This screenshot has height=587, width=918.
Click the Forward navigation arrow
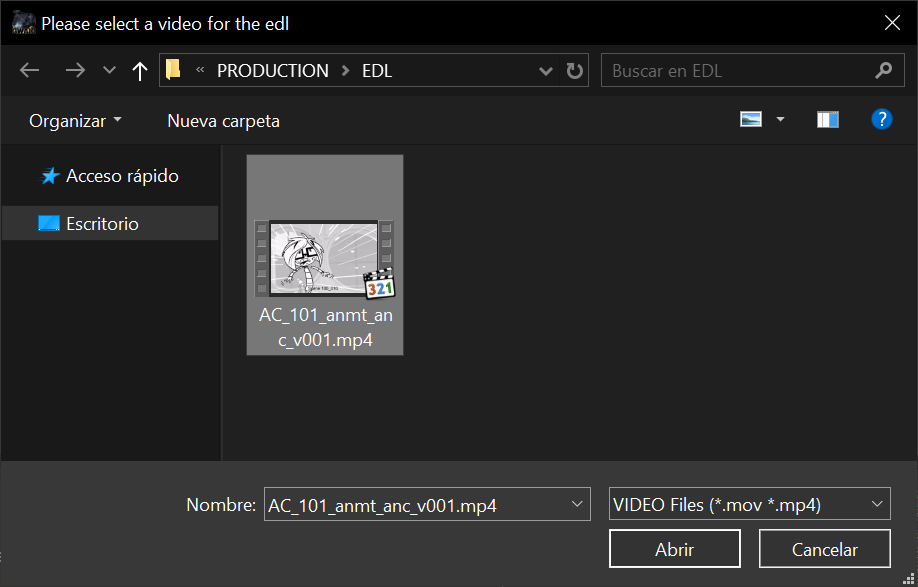click(74, 71)
